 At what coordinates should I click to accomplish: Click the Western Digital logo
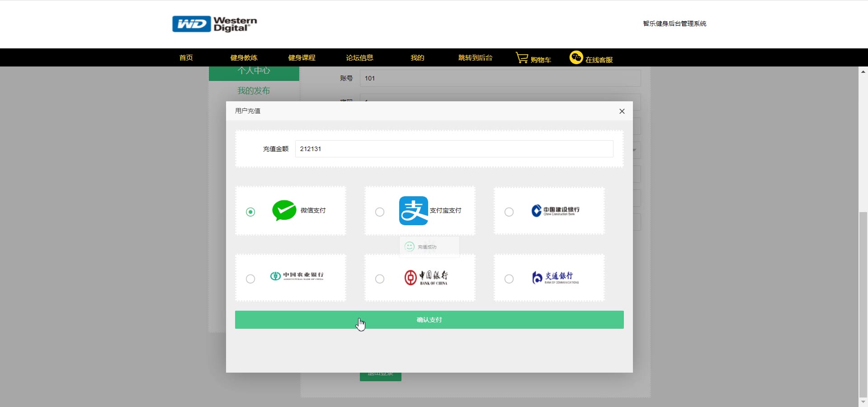click(x=214, y=24)
